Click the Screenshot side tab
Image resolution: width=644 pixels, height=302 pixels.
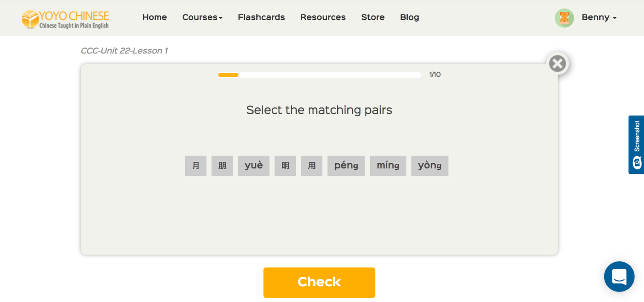636,145
